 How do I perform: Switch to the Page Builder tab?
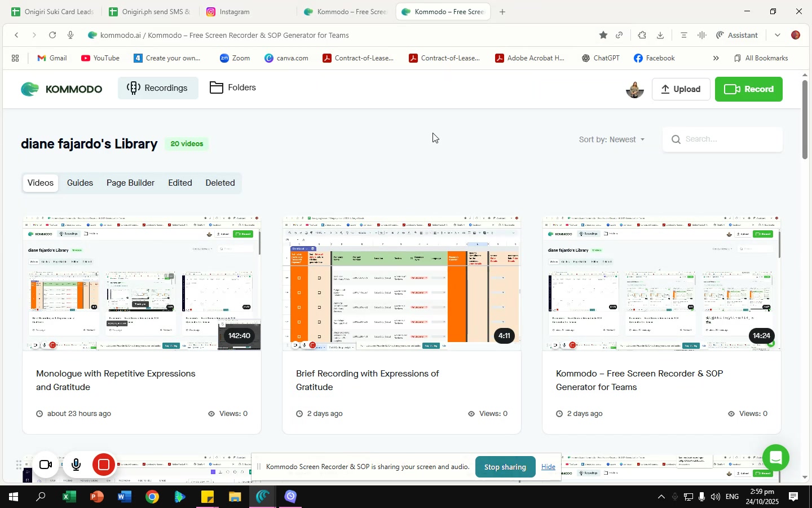click(130, 183)
